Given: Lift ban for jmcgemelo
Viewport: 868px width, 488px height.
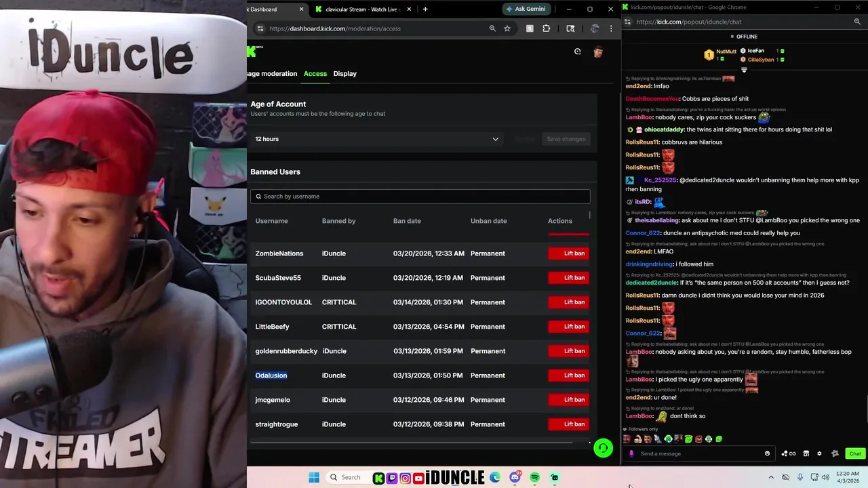Looking at the screenshot, I should (568, 400).
